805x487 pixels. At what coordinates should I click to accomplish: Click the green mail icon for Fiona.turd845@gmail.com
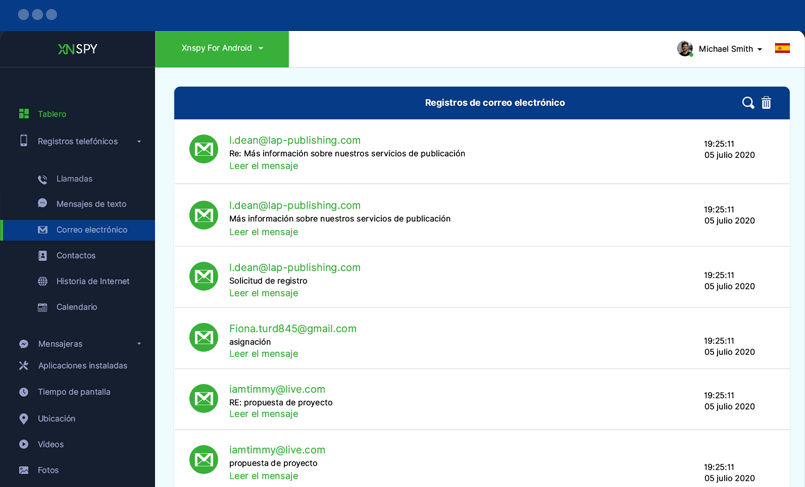pyautogui.click(x=204, y=337)
